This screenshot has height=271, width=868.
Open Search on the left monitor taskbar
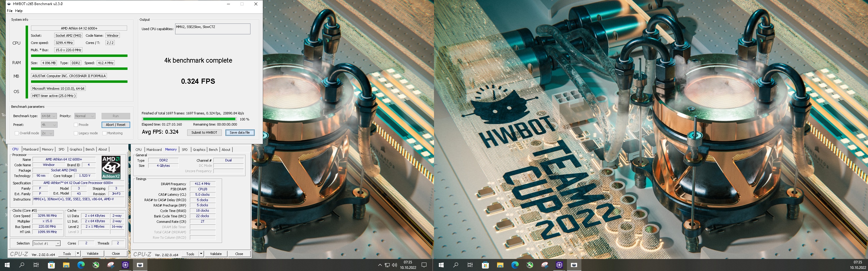[x=22, y=265]
